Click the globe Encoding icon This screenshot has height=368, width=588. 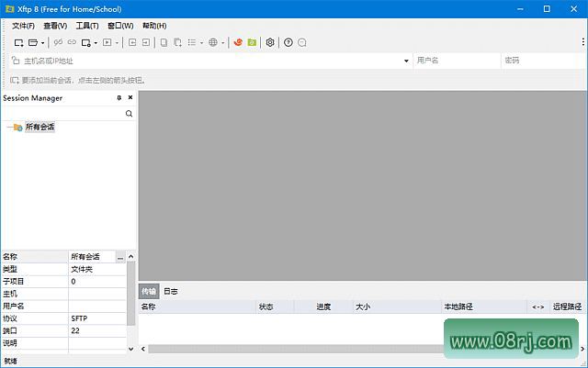(x=213, y=42)
